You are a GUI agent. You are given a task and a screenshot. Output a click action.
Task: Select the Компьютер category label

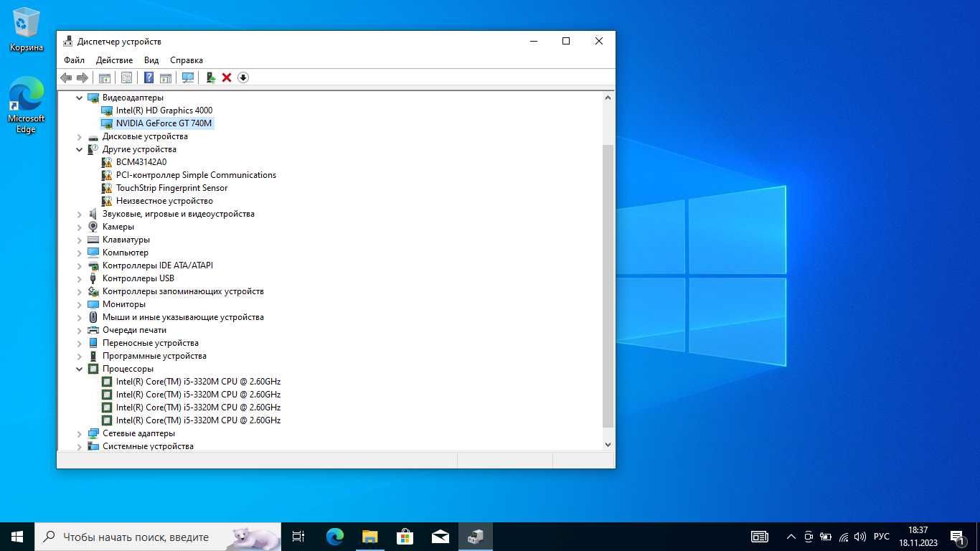[x=126, y=253]
